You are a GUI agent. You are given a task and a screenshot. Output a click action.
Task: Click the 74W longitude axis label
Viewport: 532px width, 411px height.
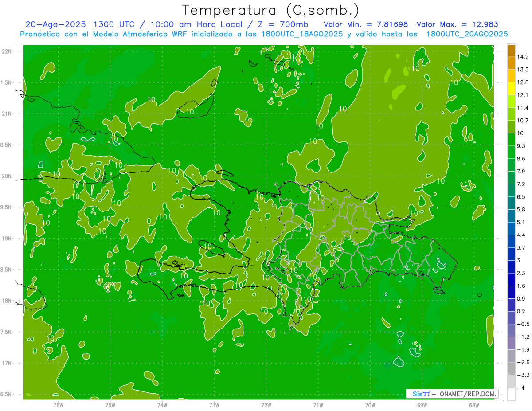point(162,405)
